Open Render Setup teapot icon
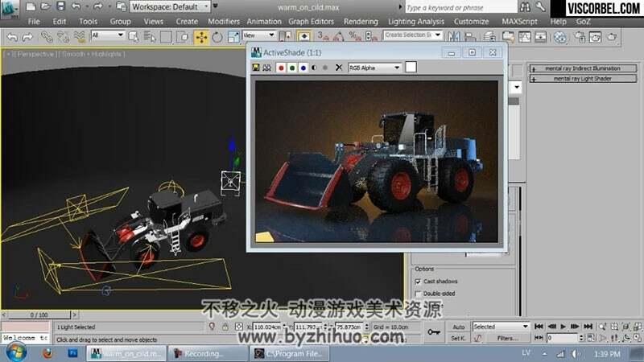The height and width of the screenshot is (362, 644). (580, 37)
